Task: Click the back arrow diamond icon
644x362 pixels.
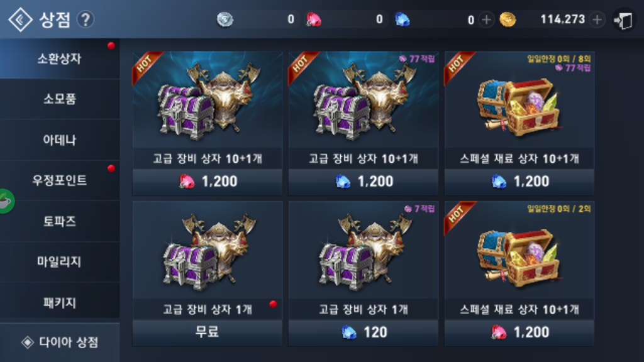Action: [x=20, y=19]
